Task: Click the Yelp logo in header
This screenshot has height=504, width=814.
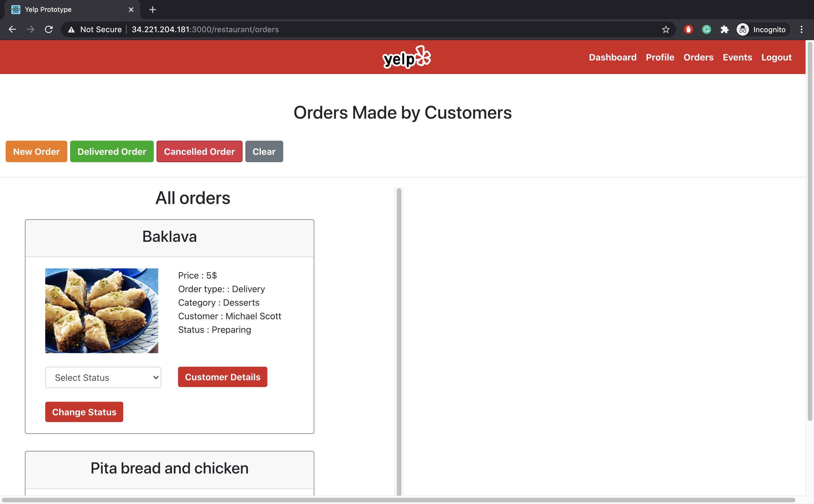Action: pyautogui.click(x=406, y=57)
